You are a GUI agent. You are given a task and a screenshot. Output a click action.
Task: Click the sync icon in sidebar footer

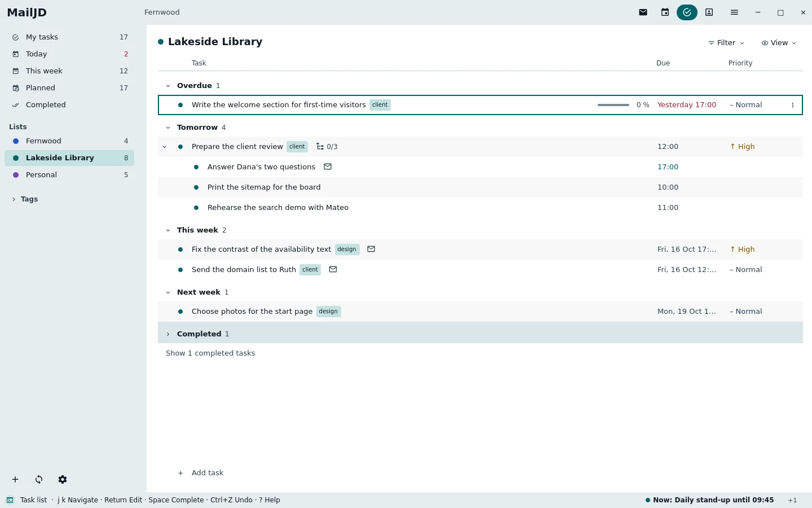click(x=39, y=479)
